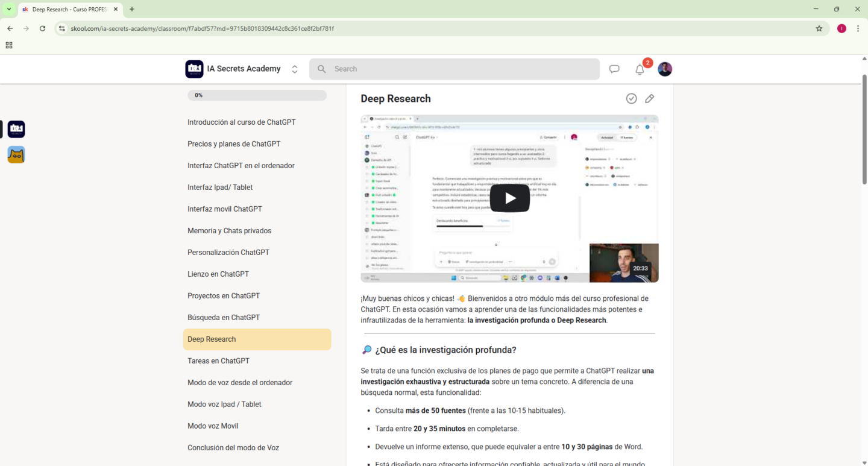Click the course progress bar at 0%
The image size is (868, 466).
tap(257, 95)
